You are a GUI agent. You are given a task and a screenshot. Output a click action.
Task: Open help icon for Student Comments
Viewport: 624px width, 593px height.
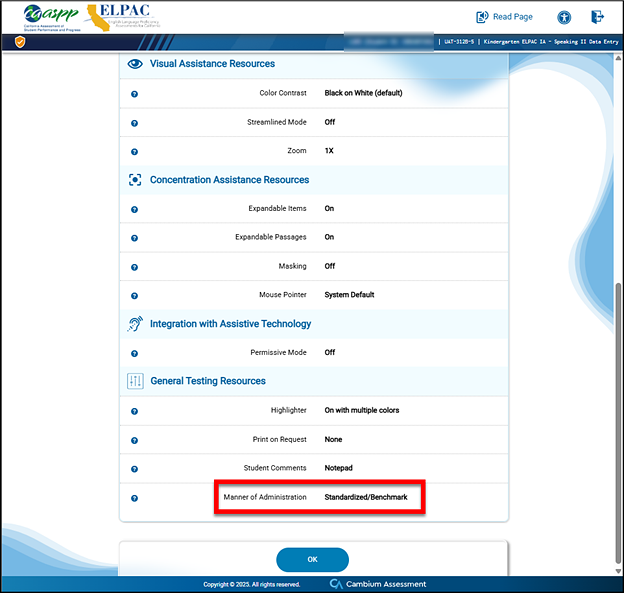point(135,469)
